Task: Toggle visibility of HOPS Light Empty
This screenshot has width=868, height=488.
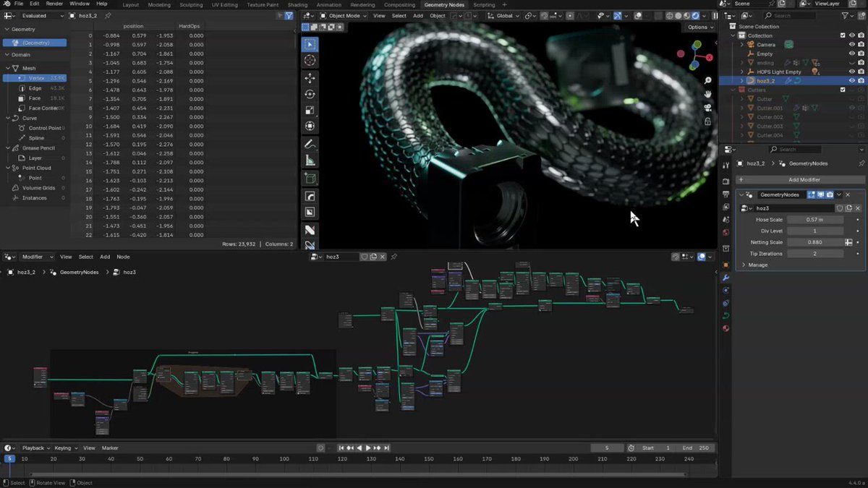Action: point(851,72)
